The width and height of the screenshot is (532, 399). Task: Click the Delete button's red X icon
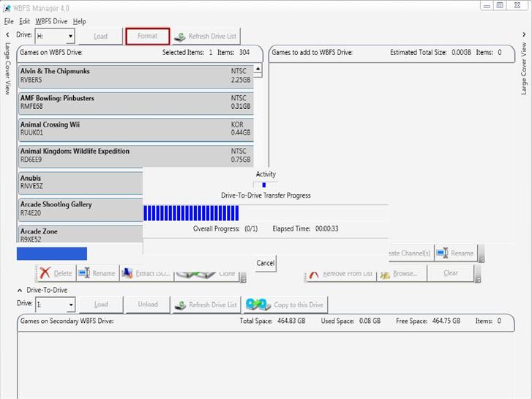(45, 273)
